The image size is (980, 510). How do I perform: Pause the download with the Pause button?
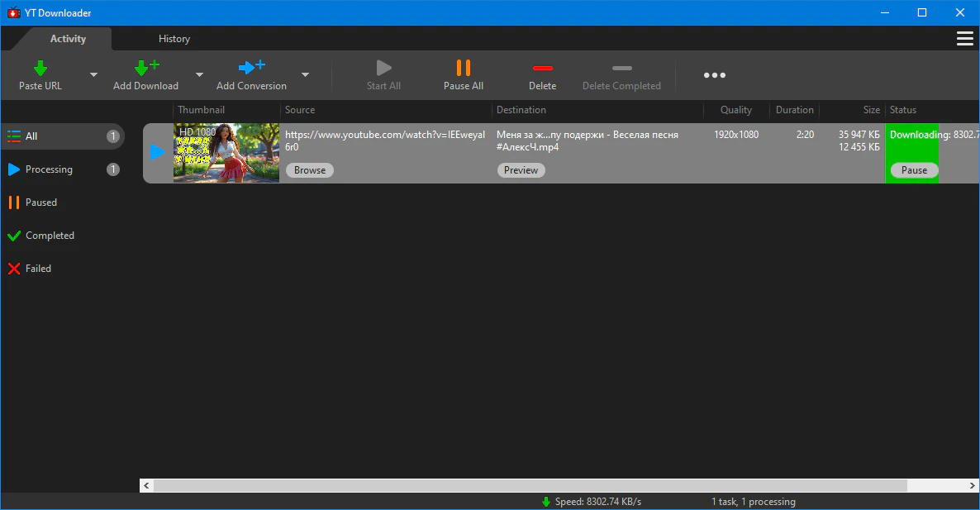914,170
